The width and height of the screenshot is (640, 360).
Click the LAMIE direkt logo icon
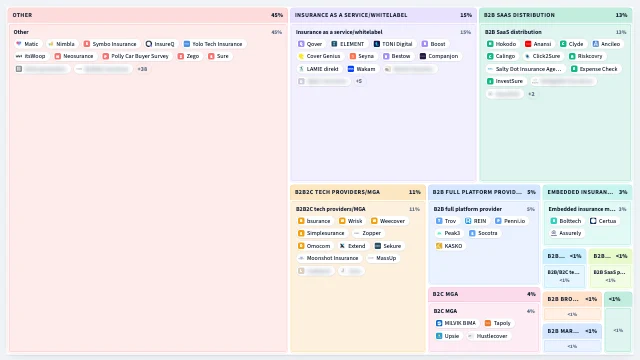pyautogui.click(x=301, y=69)
